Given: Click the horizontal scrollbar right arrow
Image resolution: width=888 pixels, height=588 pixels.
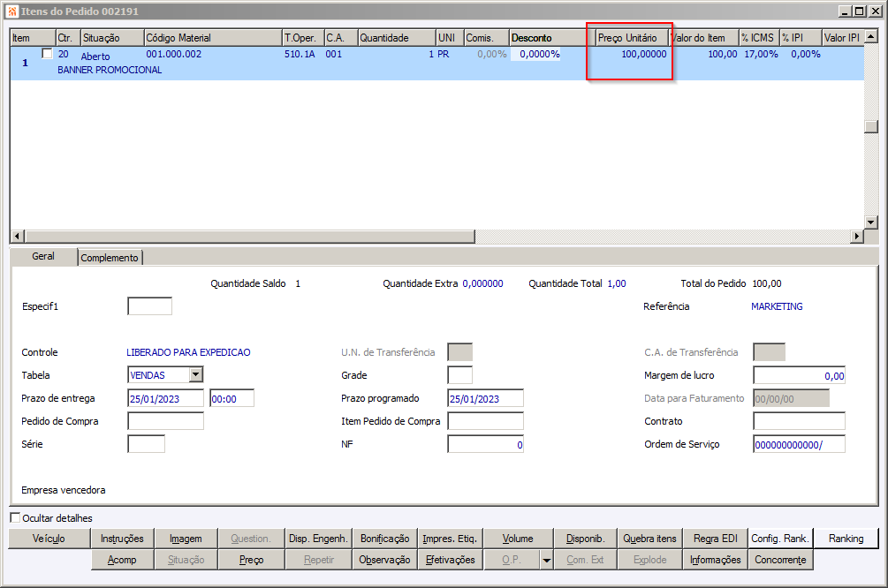Looking at the screenshot, I should 857,236.
